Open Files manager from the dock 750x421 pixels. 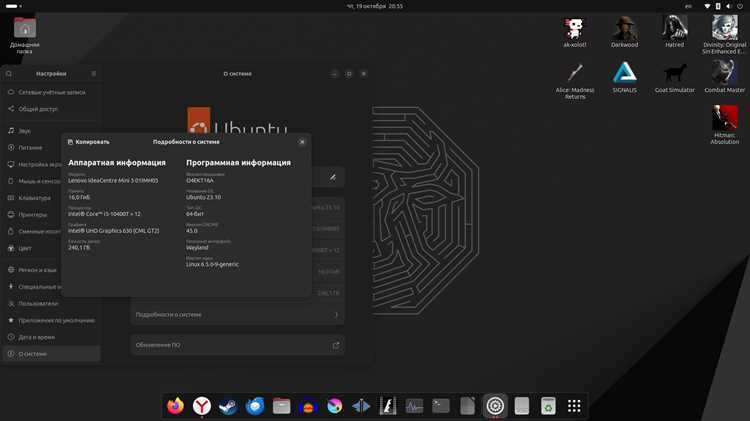click(x=282, y=406)
